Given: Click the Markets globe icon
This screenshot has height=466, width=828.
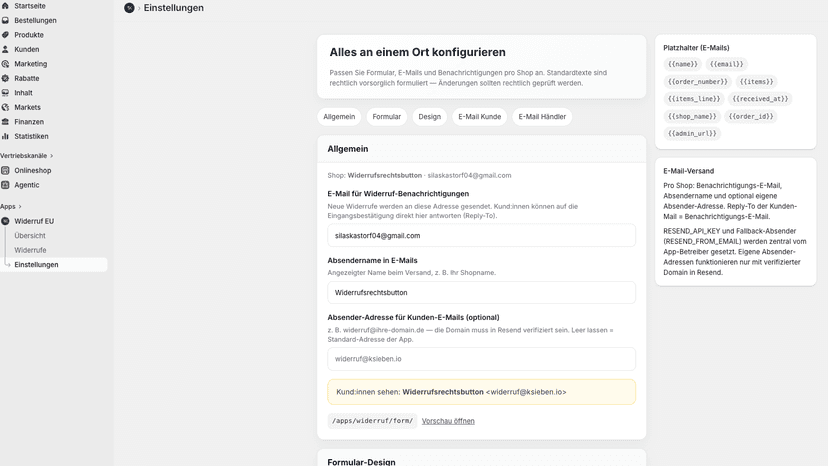Looking at the screenshot, I should [5, 107].
